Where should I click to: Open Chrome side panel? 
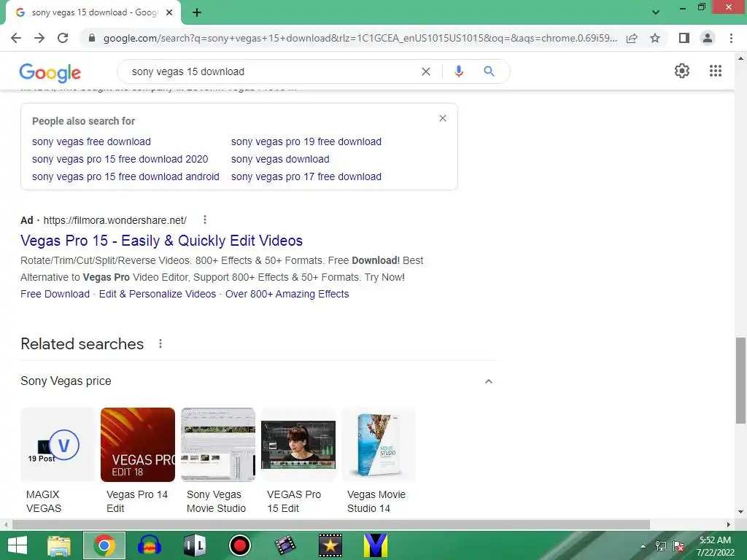(x=684, y=38)
